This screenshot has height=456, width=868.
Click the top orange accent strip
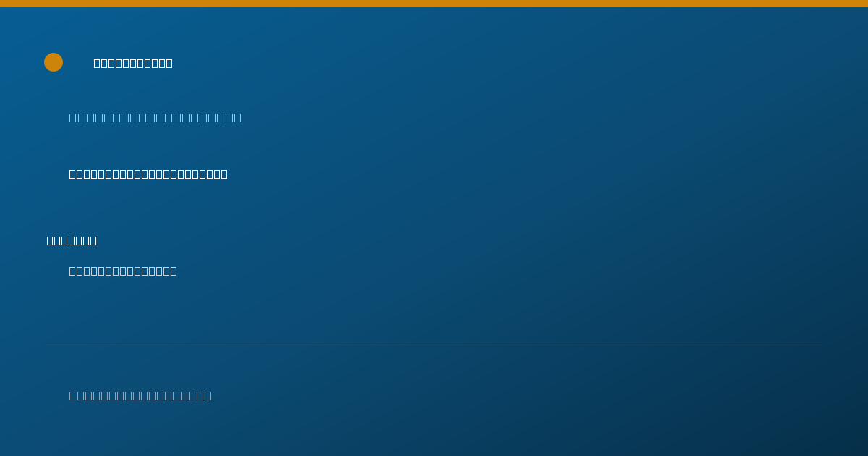click(x=434, y=4)
